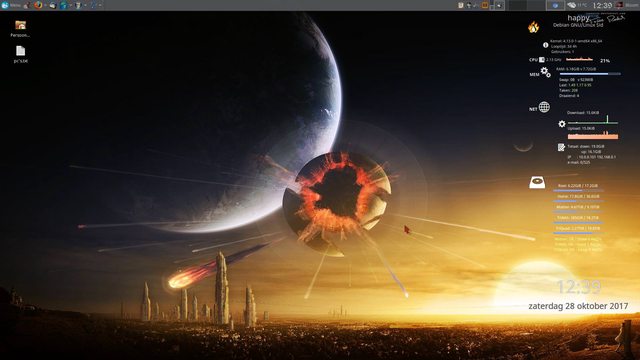Click the panel clock showing 12:39
The height and width of the screenshot is (360, 640).
click(602, 5)
